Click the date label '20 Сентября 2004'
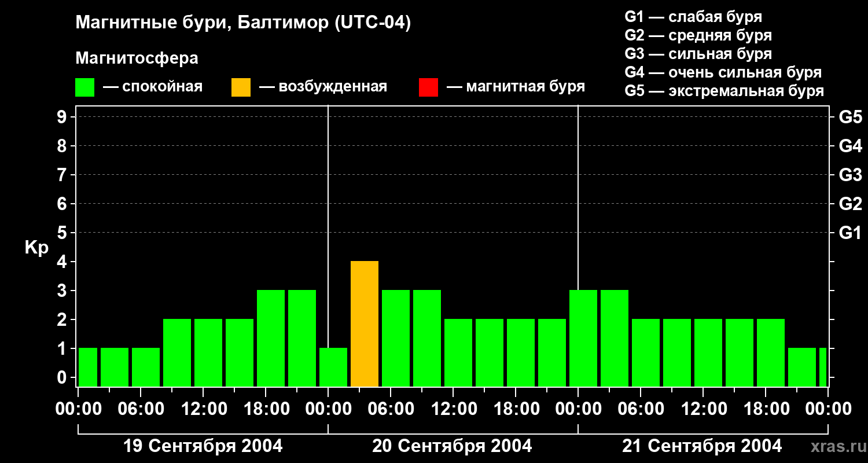868x463 pixels. (x=452, y=446)
